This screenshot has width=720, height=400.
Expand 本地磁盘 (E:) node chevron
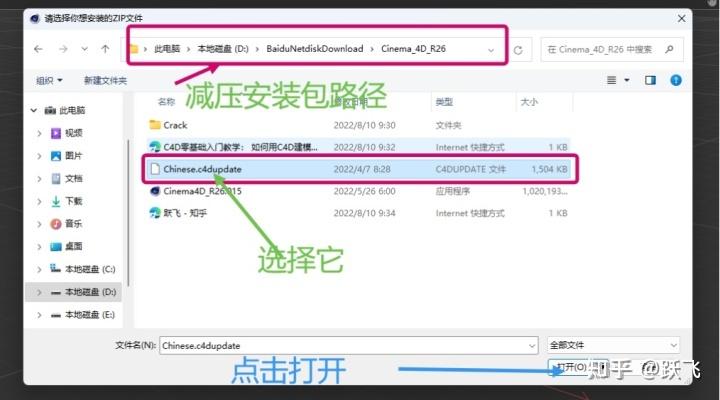click(x=39, y=315)
